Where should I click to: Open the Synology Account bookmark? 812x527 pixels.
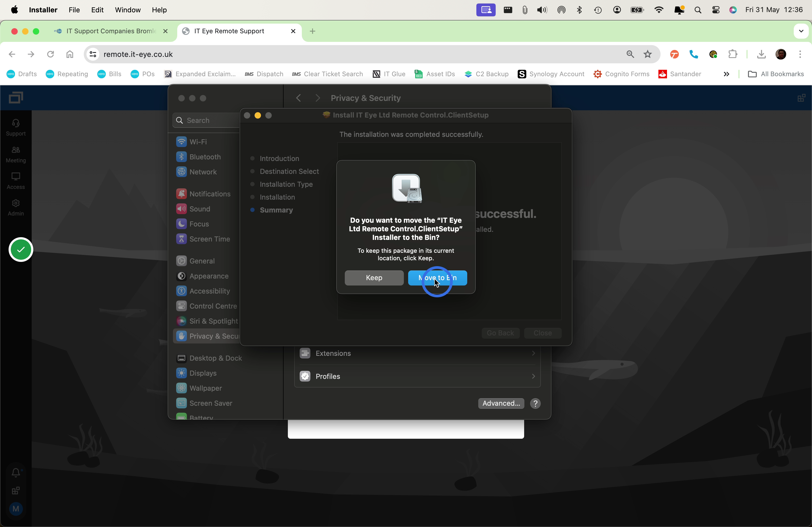(551, 74)
